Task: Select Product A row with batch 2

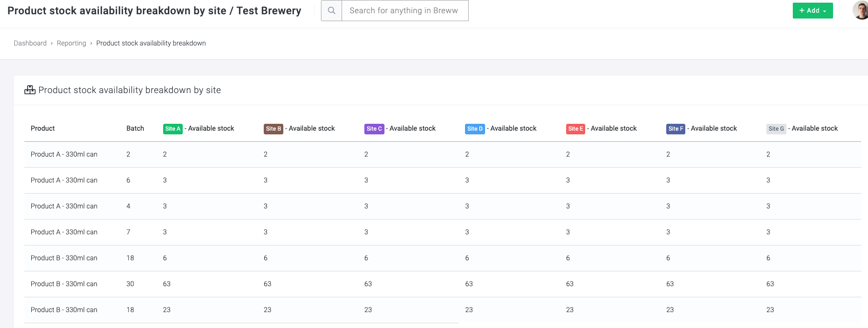Action: (x=443, y=154)
